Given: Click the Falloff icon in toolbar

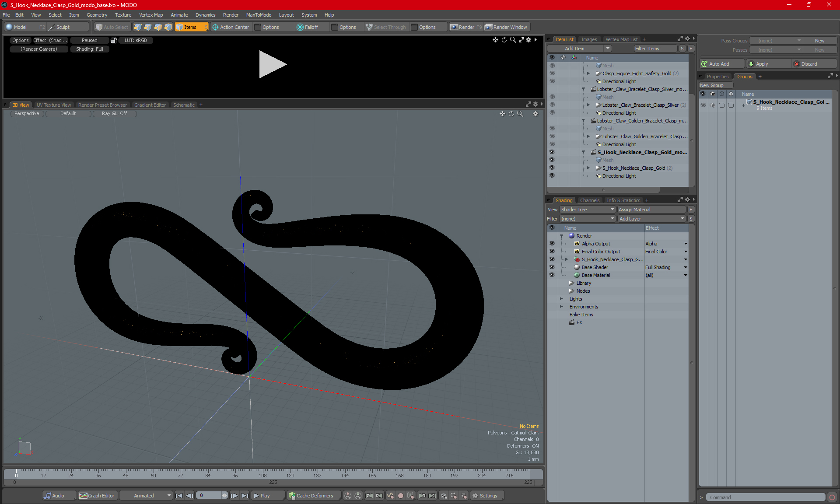Looking at the screenshot, I should pos(300,27).
